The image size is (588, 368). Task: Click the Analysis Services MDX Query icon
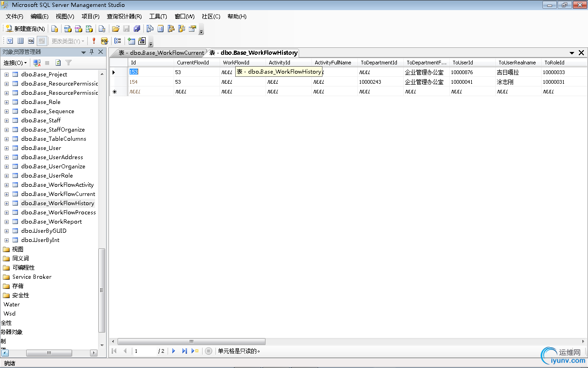[68, 29]
